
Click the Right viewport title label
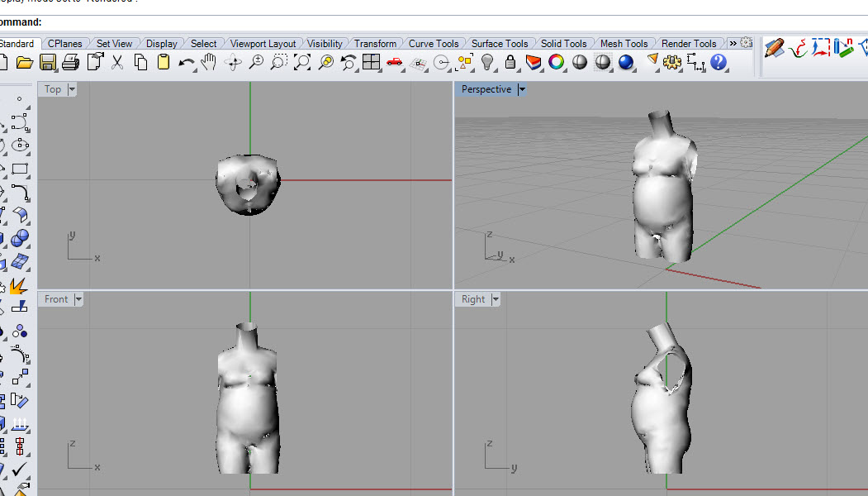(473, 299)
